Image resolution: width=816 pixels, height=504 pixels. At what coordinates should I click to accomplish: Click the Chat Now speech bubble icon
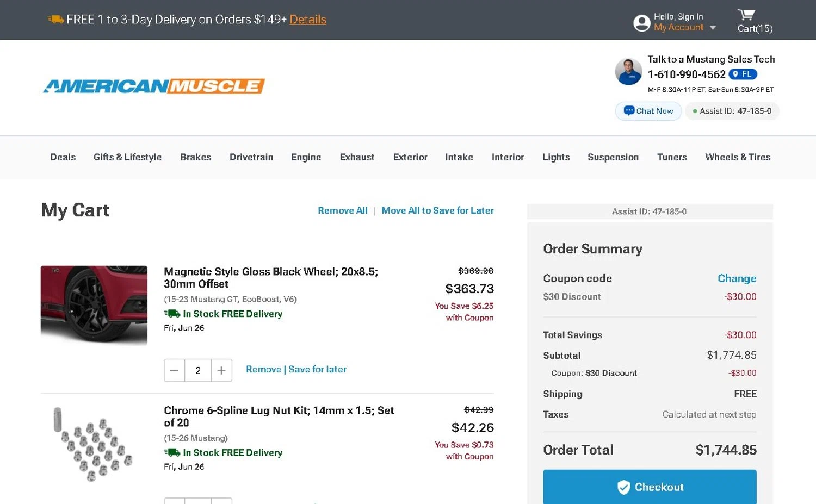[x=629, y=110]
